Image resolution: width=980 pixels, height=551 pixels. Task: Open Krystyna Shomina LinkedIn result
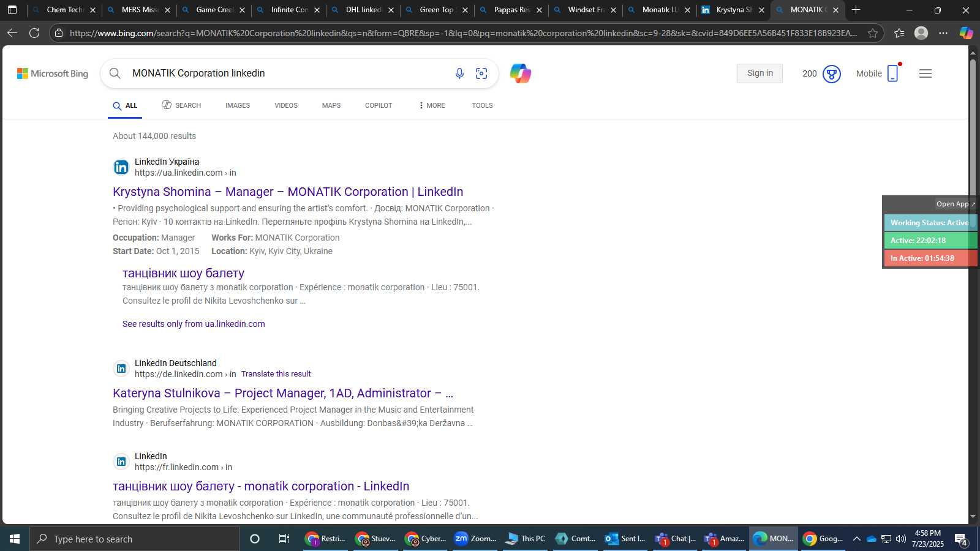coord(288,192)
